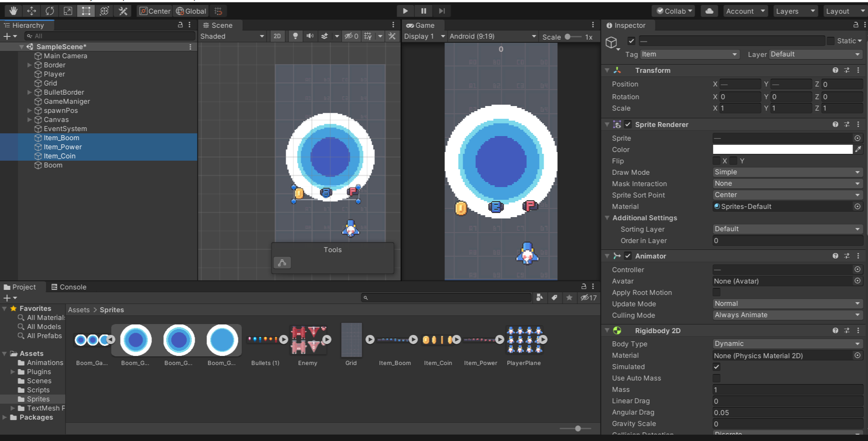Click Animator Controller object picker
868x441 pixels.
click(x=858, y=269)
